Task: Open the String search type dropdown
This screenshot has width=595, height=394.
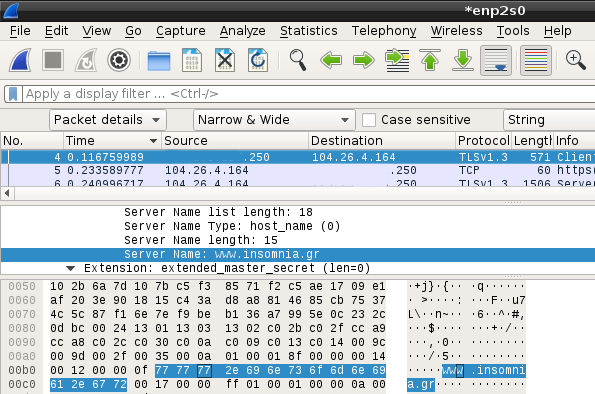Action: [x=549, y=120]
